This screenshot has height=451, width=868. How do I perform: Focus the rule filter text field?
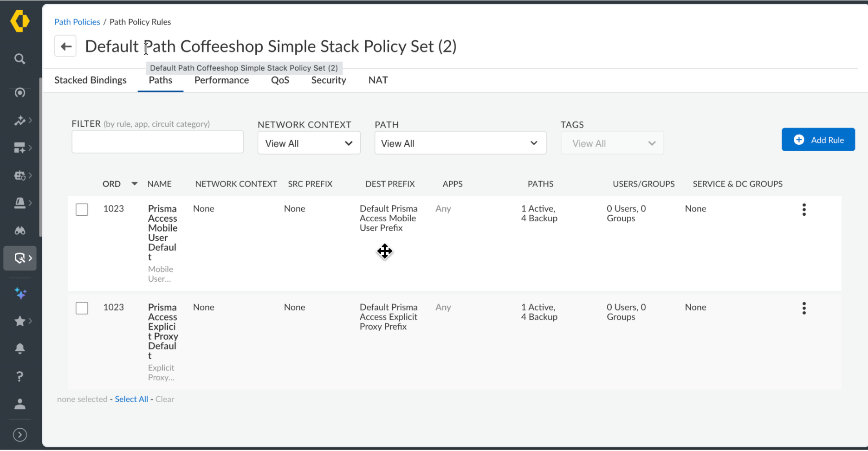point(157,142)
